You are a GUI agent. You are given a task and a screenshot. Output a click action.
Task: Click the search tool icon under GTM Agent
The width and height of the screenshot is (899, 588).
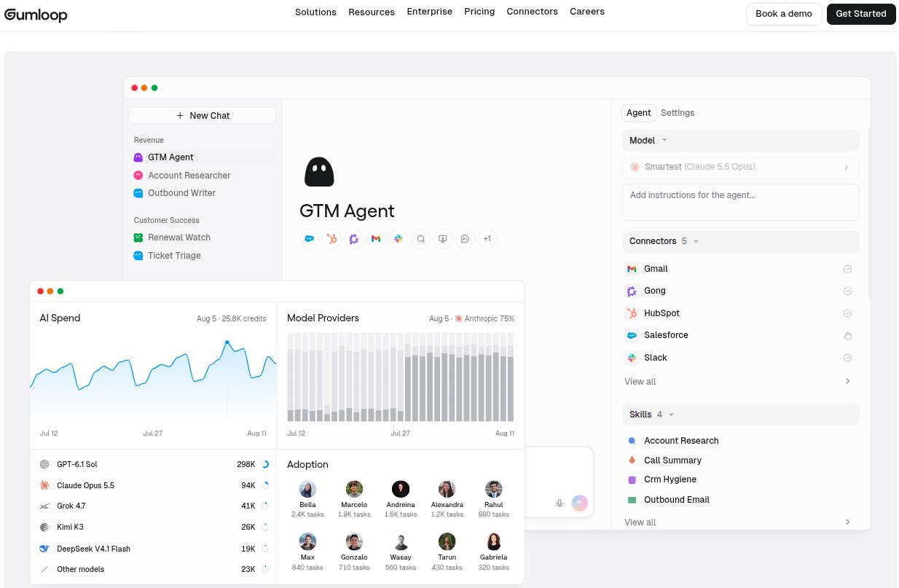(x=420, y=239)
